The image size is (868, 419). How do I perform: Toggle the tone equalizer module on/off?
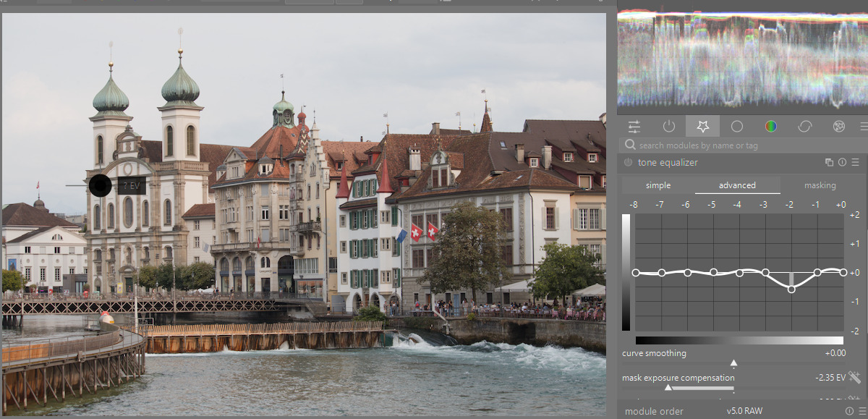click(x=628, y=163)
